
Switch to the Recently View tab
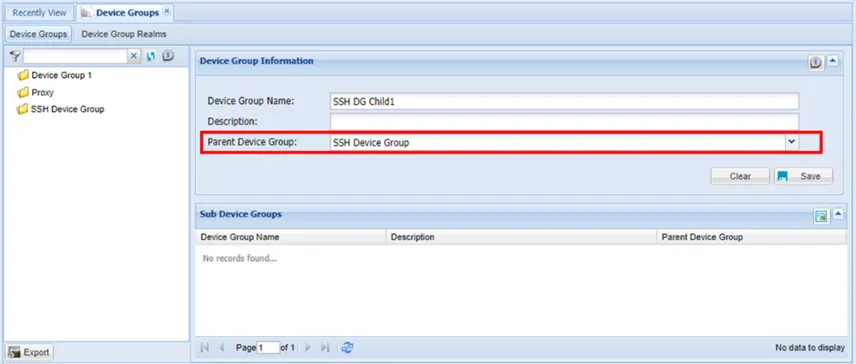(x=39, y=13)
